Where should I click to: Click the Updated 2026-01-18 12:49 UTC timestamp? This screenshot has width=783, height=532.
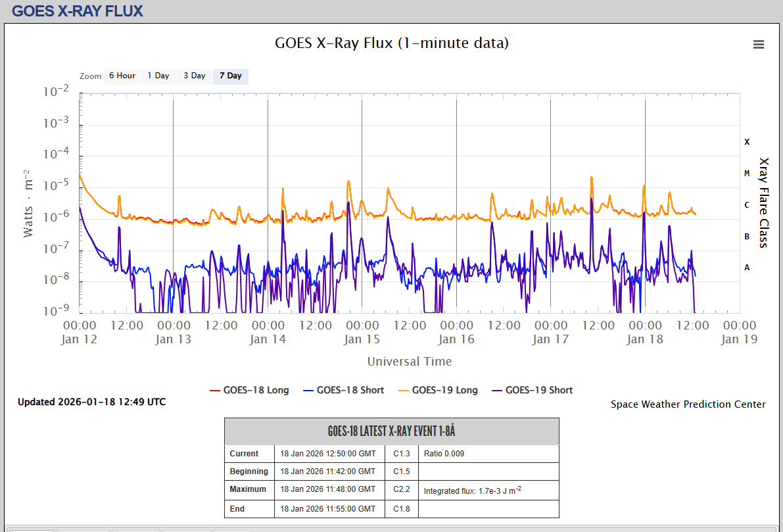tap(91, 402)
